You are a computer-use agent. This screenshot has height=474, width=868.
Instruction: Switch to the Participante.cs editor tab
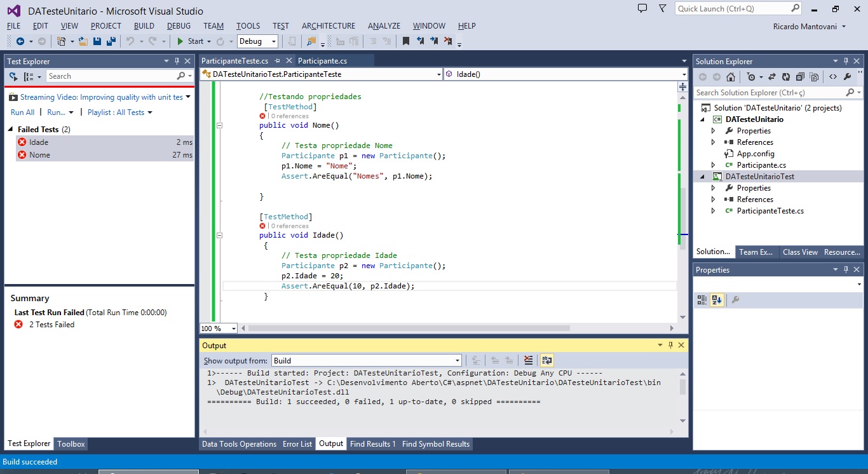(x=322, y=61)
